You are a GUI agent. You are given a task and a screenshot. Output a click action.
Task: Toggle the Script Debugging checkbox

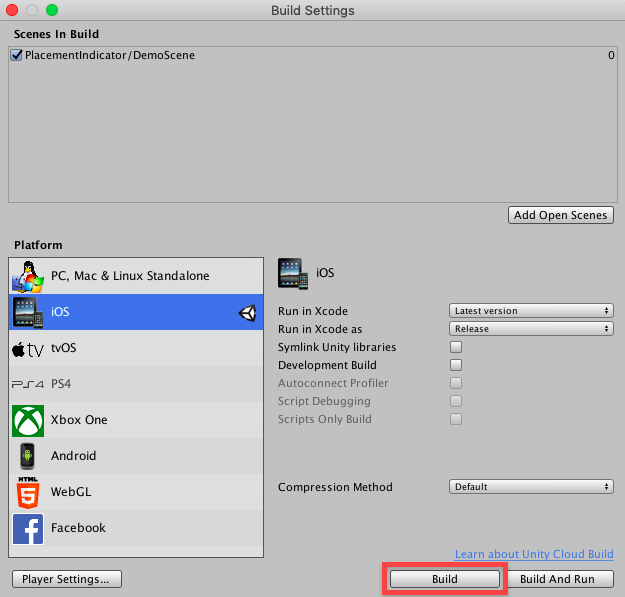(x=456, y=401)
